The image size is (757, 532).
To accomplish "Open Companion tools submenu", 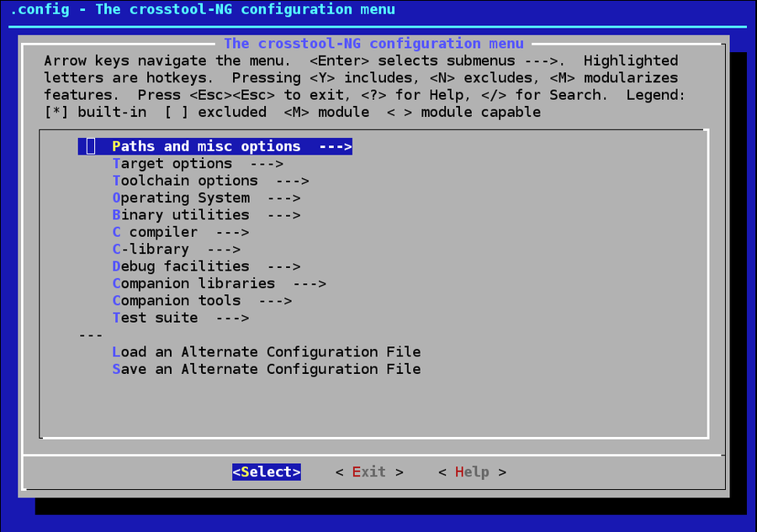I will [x=202, y=301].
